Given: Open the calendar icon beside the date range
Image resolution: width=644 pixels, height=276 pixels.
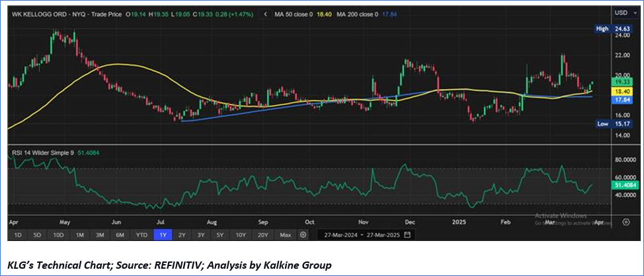Looking at the screenshot, I should pos(407,235).
